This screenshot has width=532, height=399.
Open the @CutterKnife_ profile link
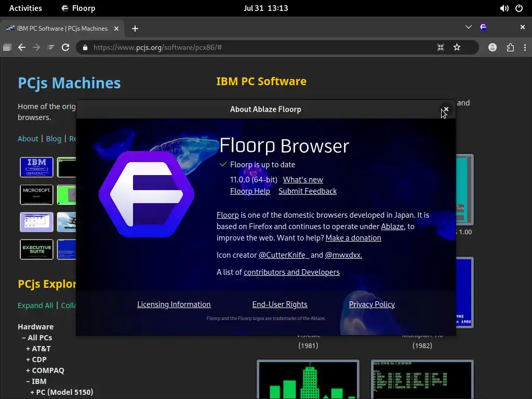click(x=284, y=255)
